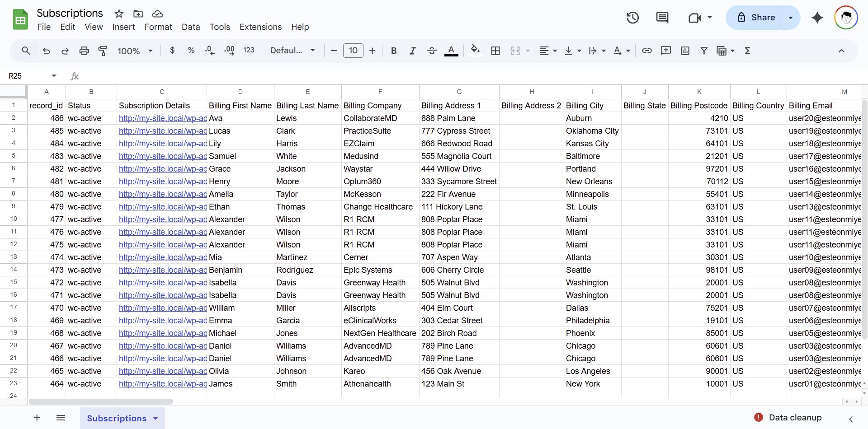Show the all sheets list
The width and height of the screenshot is (868, 429).
point(61,418)
